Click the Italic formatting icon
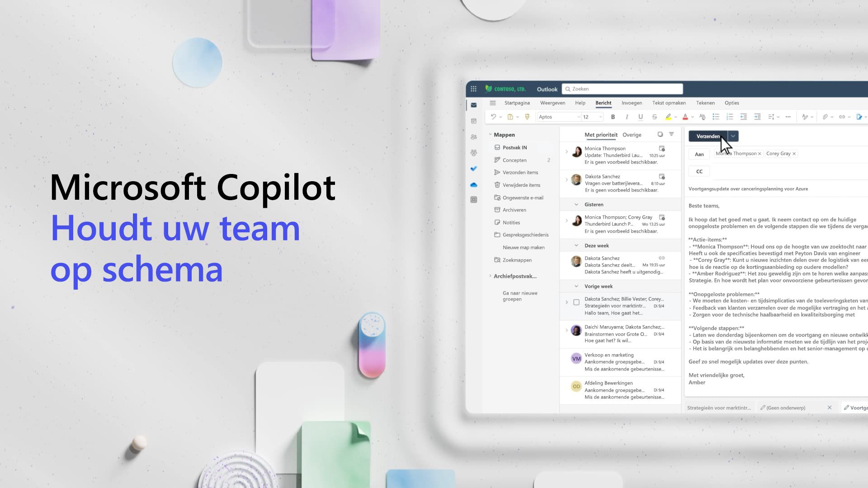Screen dimensions: 868x488 626,116
